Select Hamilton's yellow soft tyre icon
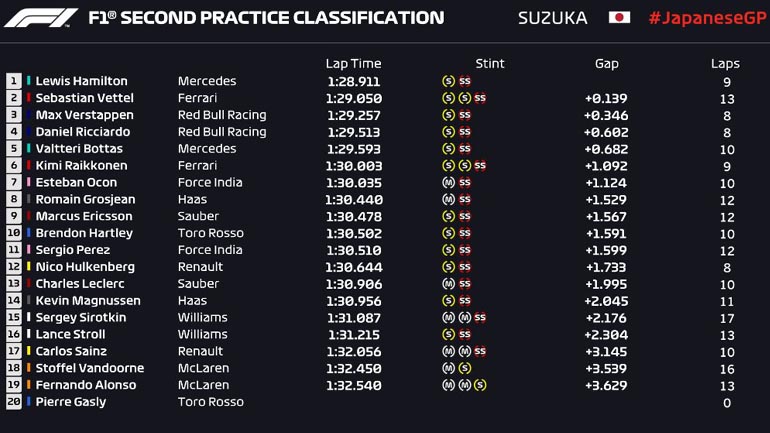This screenshot has width=770, height=433. pyautogui.click(x=448, y=81)
